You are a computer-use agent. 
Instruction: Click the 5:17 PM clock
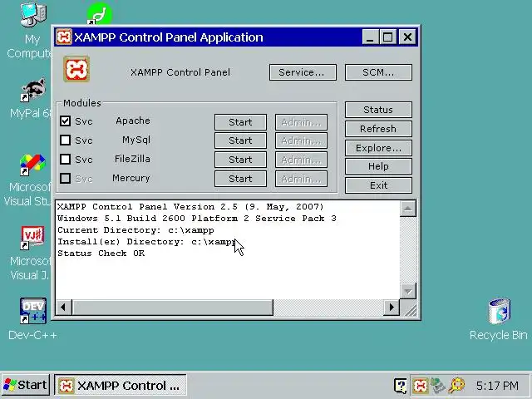coord(497,386)
